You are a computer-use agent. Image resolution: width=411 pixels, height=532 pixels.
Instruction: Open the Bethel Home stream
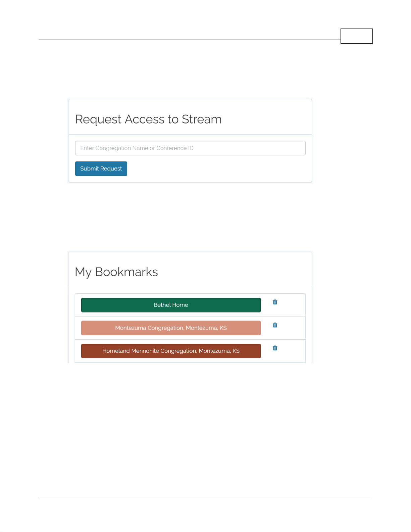171,305
